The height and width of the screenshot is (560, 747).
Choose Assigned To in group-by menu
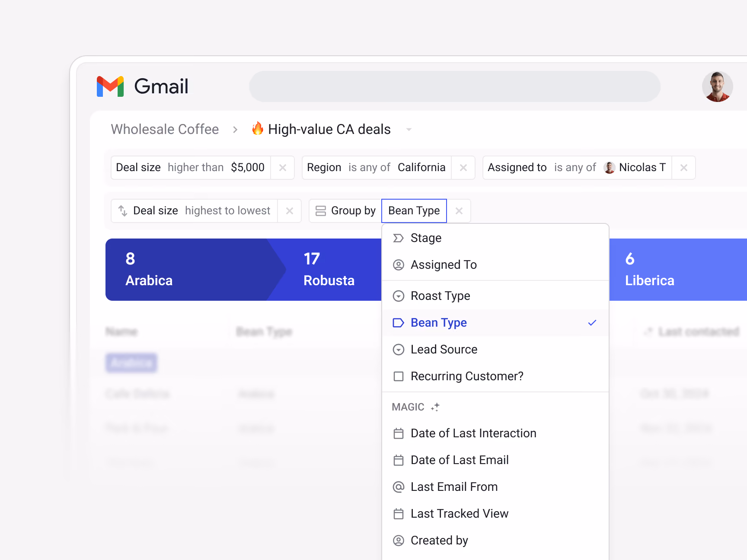pos(495,265)
